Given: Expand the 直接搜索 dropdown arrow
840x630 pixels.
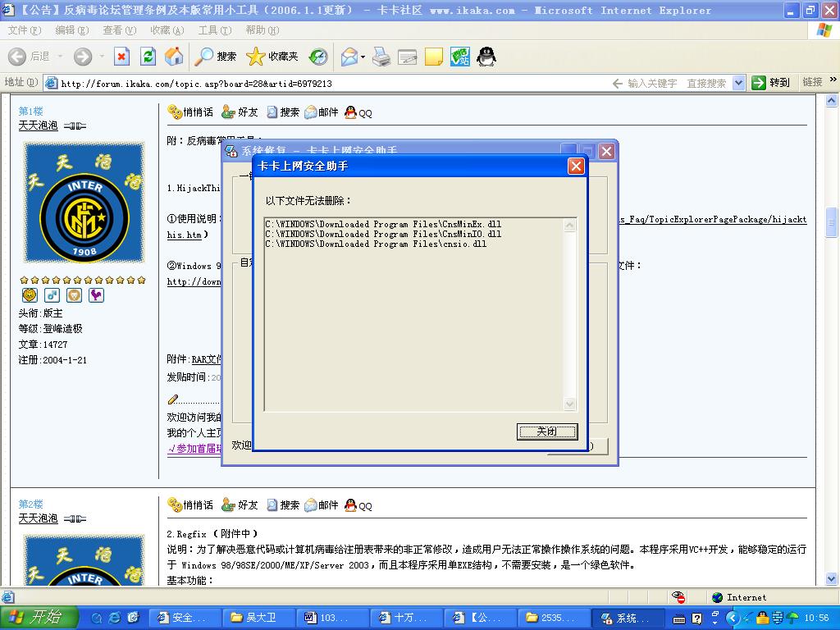Looking at the screenshot, I should pos(739,83).
